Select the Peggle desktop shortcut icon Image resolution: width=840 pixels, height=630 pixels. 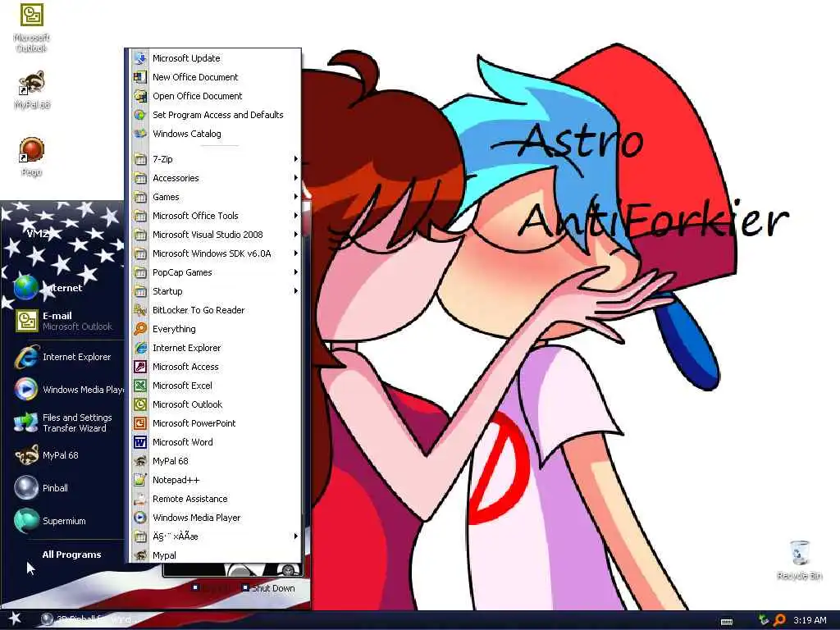[x=32, y=157]
